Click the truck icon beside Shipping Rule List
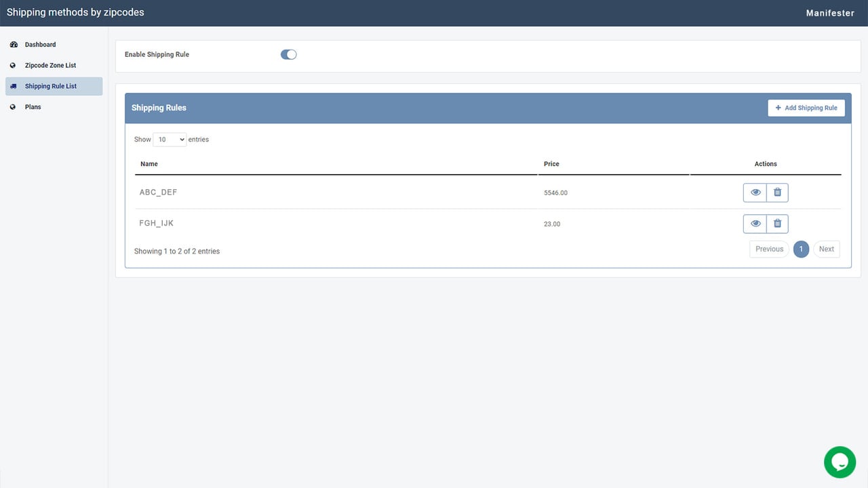This screenshot has height=488, width=868. click(x=14, y=86)
